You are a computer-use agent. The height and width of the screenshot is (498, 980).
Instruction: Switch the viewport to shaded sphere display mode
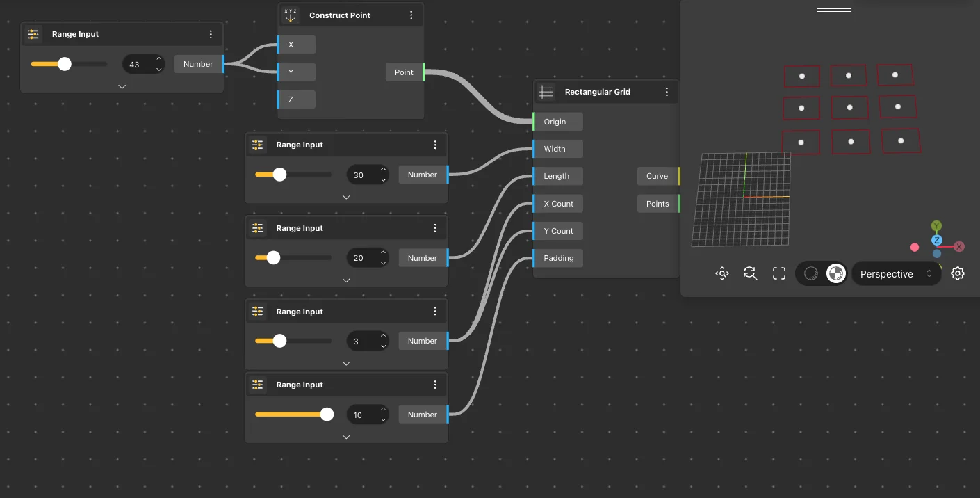810,273
